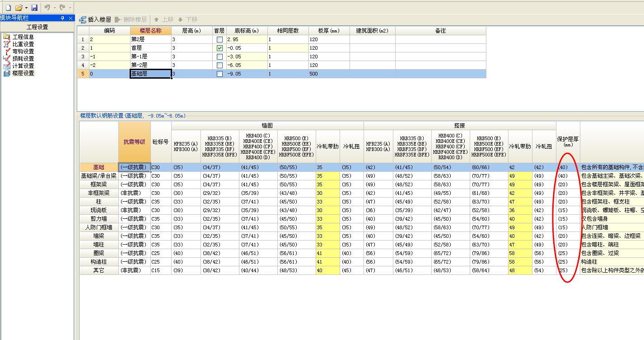Click the 下移 move-down button

[x=187, y=19]
